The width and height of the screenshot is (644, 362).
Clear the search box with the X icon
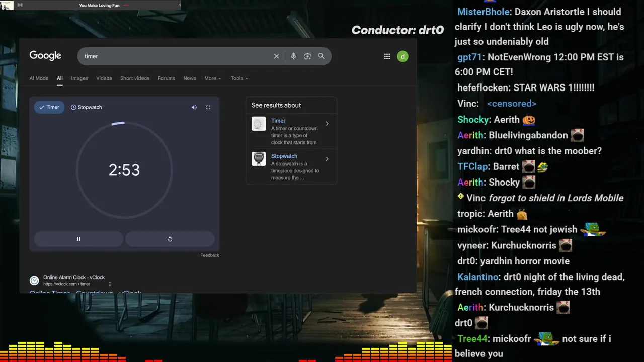point(276,56)
